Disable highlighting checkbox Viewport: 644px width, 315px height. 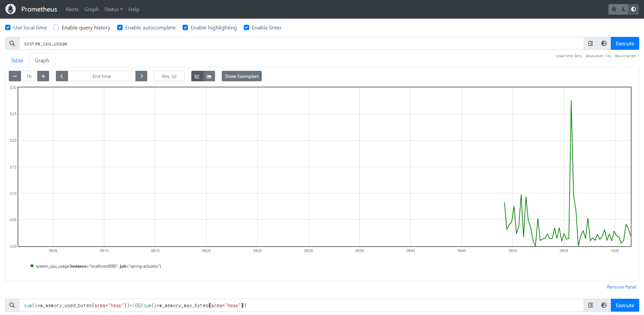(185, 27)
